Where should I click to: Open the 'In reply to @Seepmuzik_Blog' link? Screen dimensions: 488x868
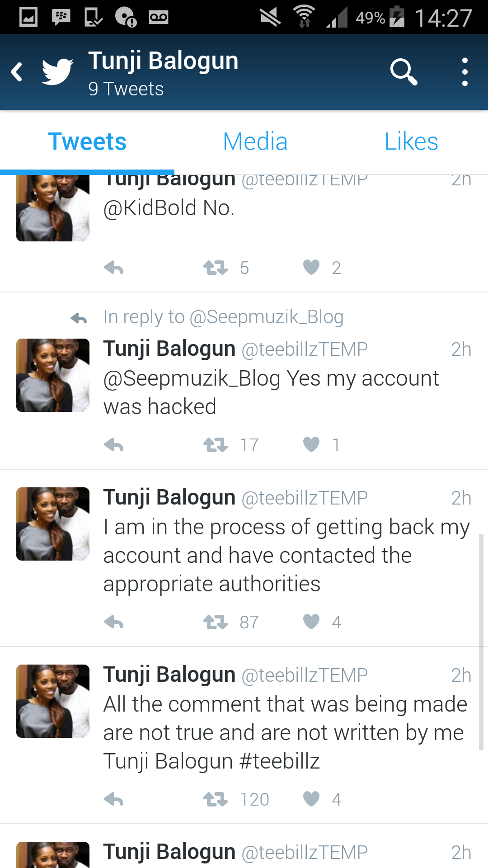223,317
